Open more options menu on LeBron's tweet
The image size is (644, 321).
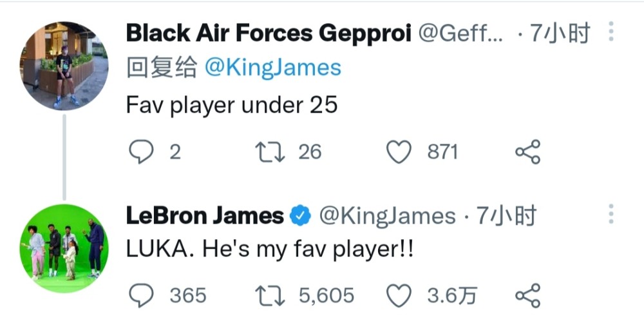tap(611, 214)
